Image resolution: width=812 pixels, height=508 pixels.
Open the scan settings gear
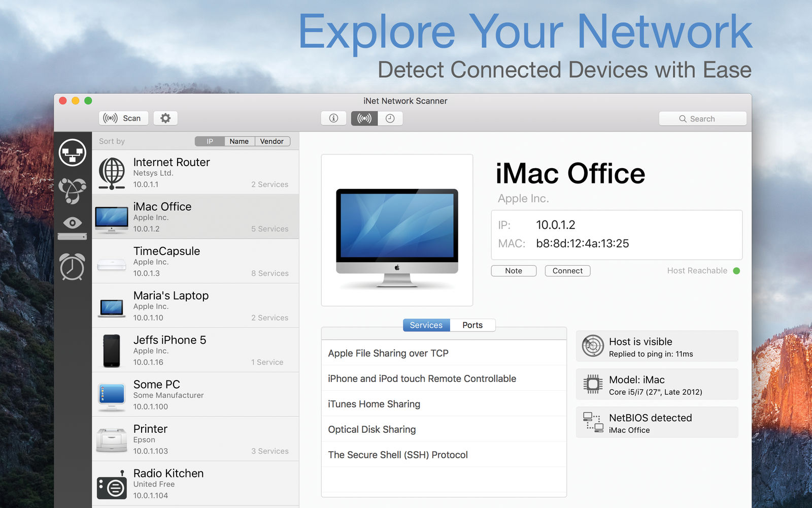tap(165, 118)
